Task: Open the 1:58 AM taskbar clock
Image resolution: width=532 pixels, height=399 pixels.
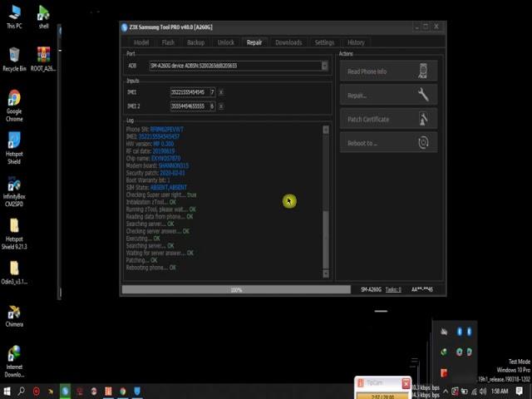Action: pos(500,392)
